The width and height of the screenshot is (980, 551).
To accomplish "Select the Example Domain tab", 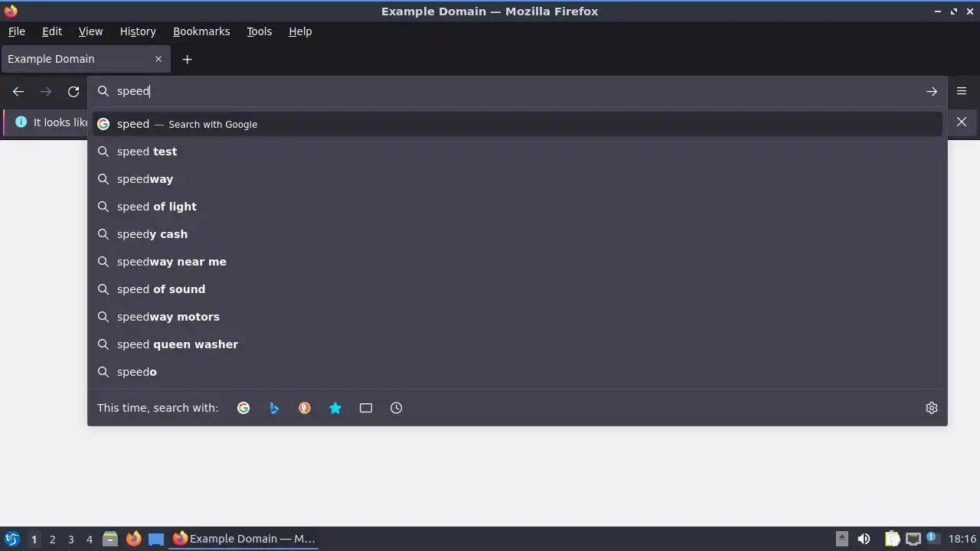I will click(86, 59).
